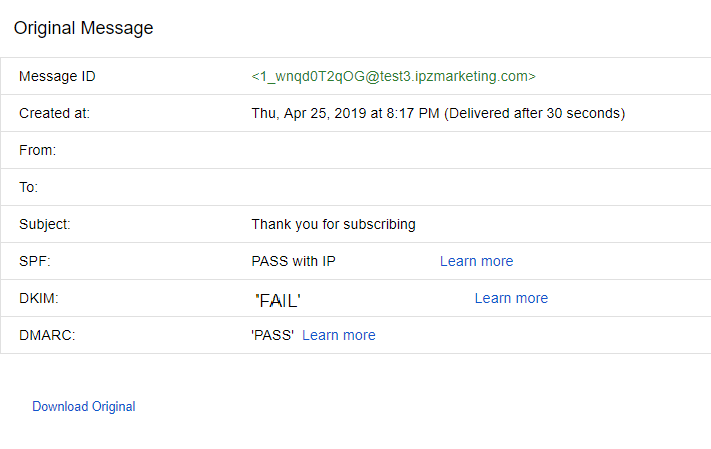Click the 'Thank you for subscribing' subject text
Image resolution: width=711 pixels, height=449 pixels.
coord(333,224)
